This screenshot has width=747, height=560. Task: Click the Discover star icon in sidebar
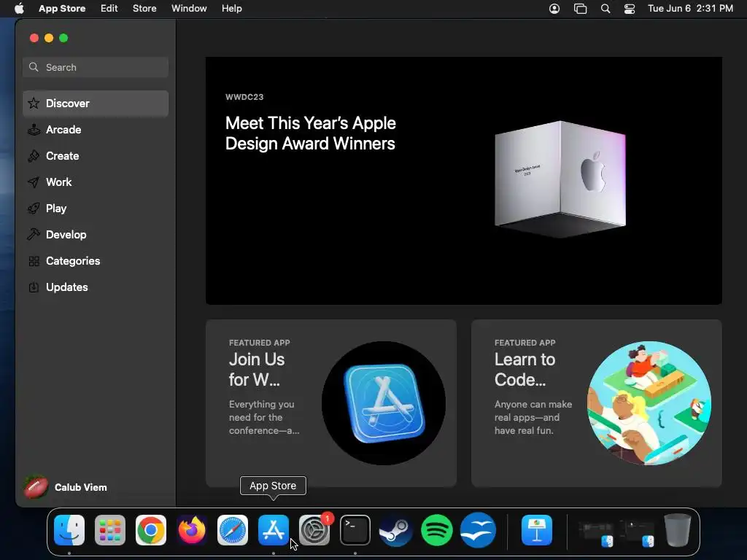click(34, 104)
